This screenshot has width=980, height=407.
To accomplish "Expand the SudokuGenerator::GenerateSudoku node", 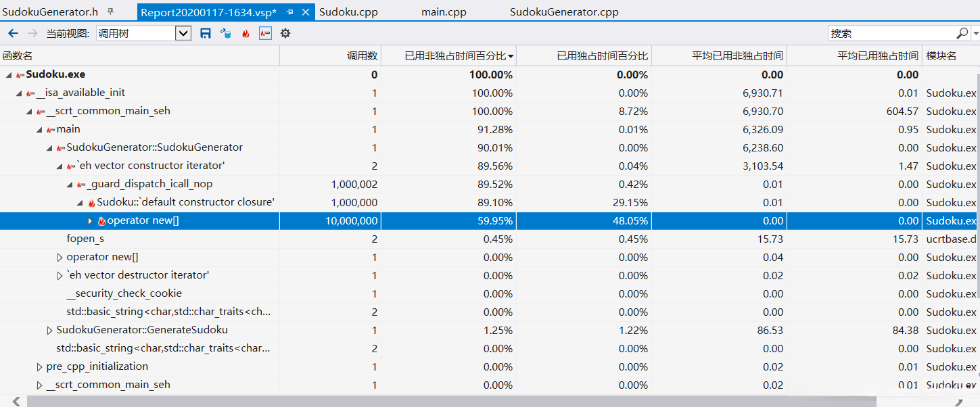I will tap(49, 331).
